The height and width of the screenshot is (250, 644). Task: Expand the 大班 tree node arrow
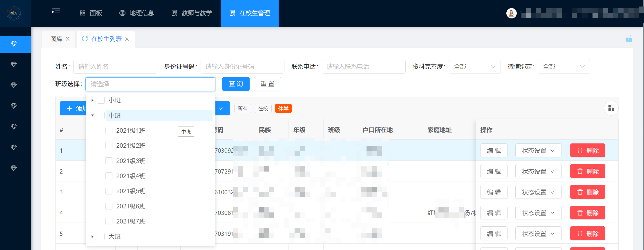(92, 237)
